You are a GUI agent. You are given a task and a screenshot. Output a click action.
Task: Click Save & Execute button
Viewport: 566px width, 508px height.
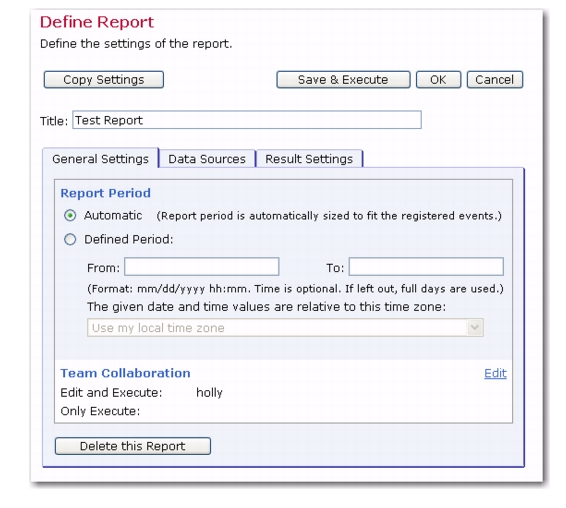point(343,79)
